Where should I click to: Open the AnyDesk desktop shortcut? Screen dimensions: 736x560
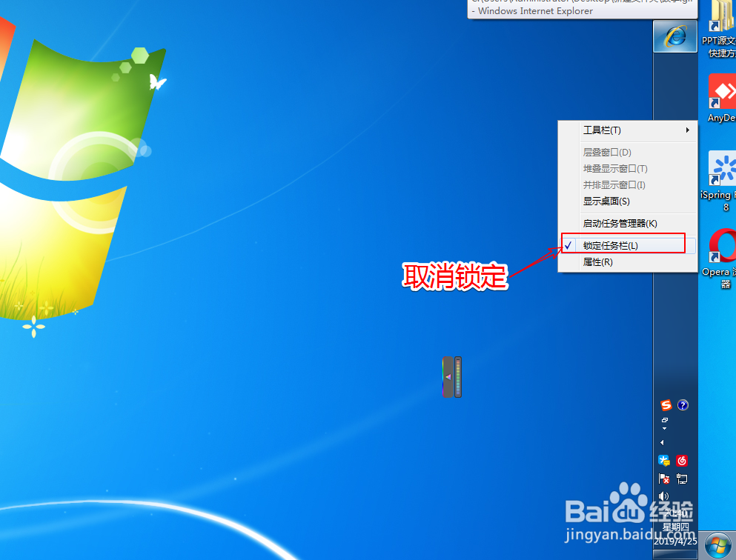[x=723, y=99]
